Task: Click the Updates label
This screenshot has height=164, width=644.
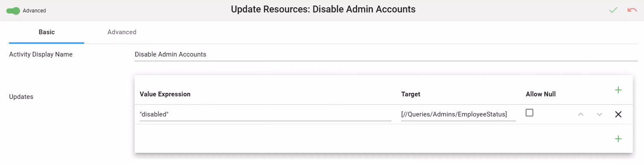Action: click(21, 97)
